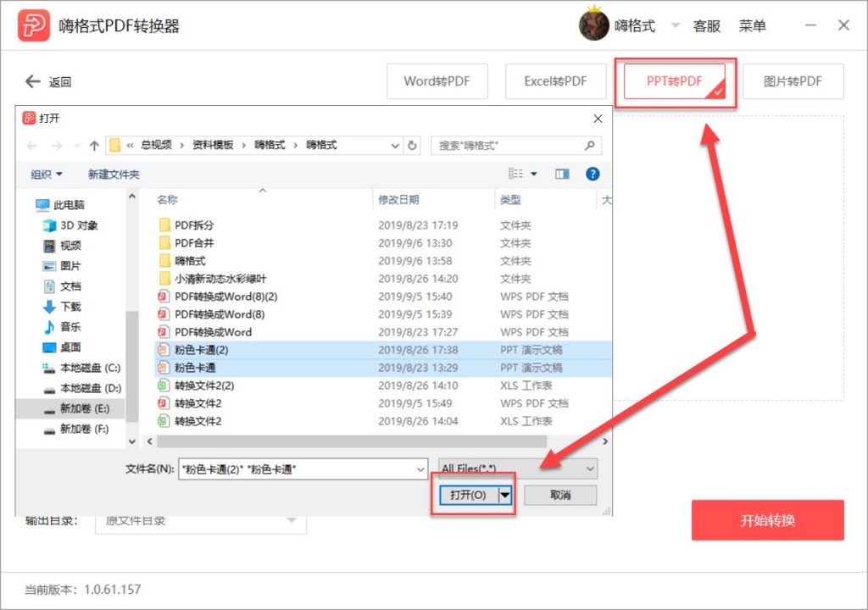The height and width of the screenshot is (610, 868).
Task: Select file PDF转换成Word(8)(2)
Action: [218, 297]
